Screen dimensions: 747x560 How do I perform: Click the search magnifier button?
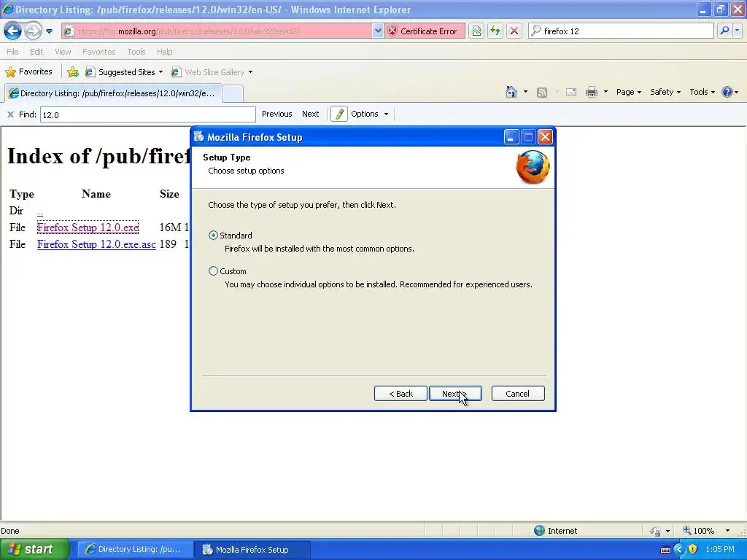[724, 31]
